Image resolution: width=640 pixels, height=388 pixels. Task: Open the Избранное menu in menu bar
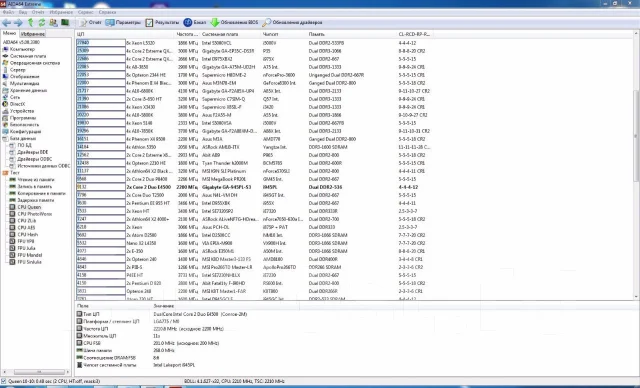(x=61, y=12)
